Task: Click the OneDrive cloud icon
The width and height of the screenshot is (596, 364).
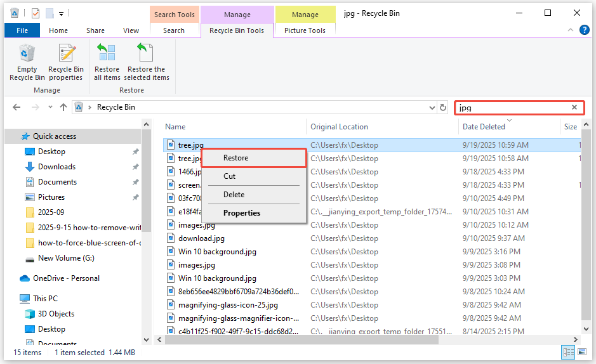Action: tap(25, 278)
